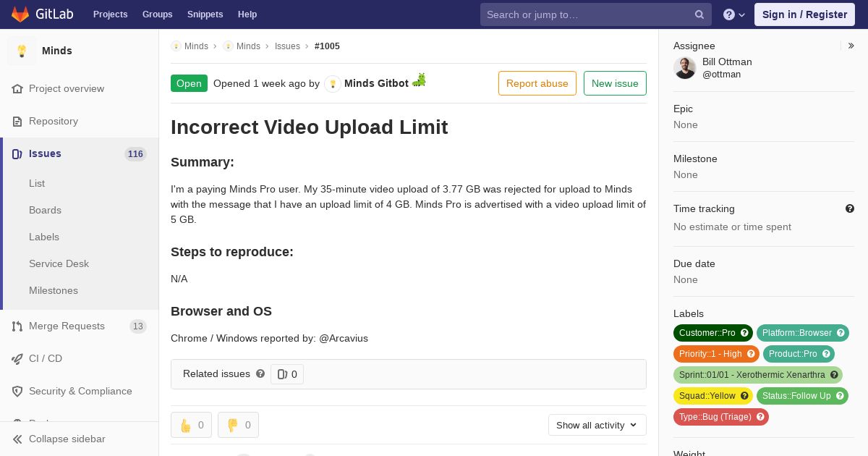
Task: Click the Issues icon in the sidebar
Action: click(17, 154)
